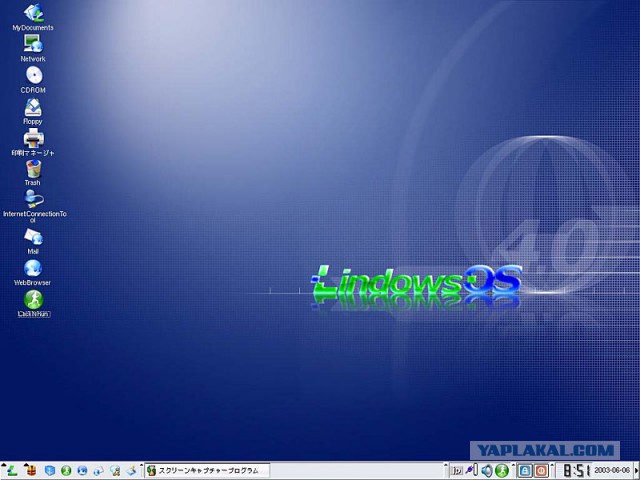
Task: Open the Mail desktop icon
Action: [x=33, y=241]
